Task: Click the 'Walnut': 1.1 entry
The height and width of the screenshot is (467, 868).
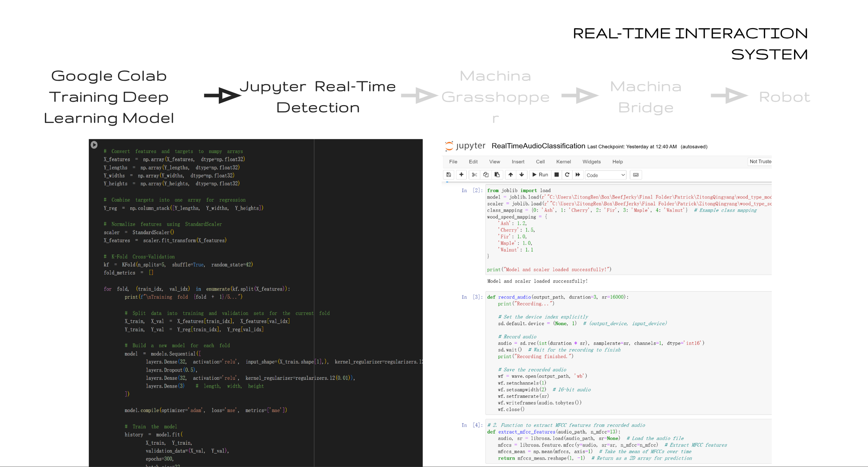Action: [x=516, y=250]
